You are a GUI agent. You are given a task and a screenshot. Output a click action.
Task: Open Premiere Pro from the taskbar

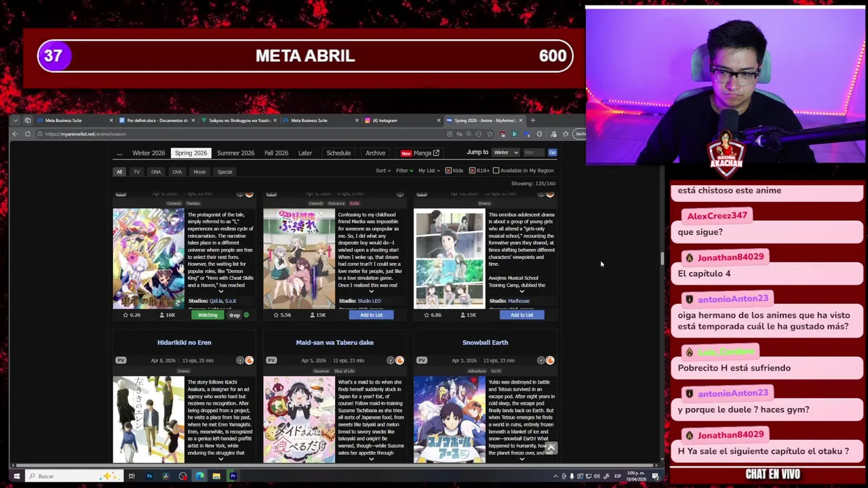pyautogui.click(x=233, y=476)
